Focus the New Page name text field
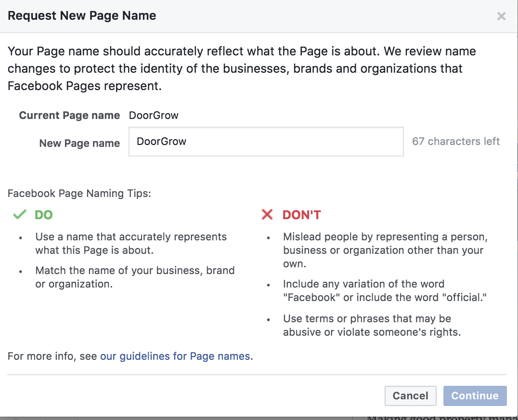Screen dimensions: 518x420 (x=266, y=142)
